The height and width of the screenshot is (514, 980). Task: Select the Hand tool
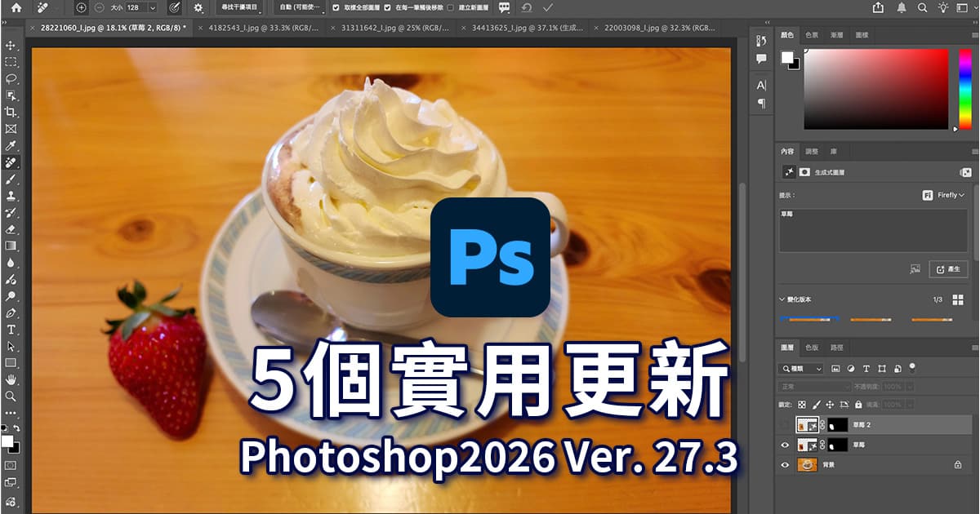coord(11,380)
